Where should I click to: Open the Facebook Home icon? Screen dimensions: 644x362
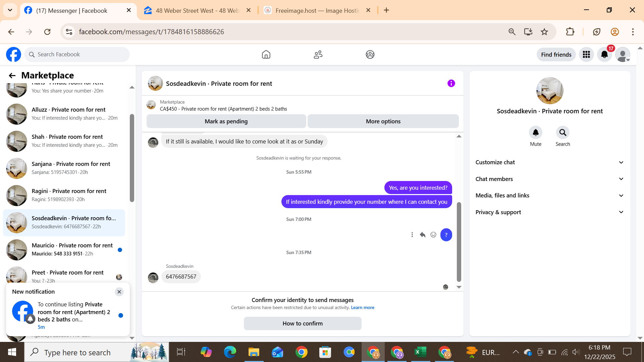tap(266, 54)
